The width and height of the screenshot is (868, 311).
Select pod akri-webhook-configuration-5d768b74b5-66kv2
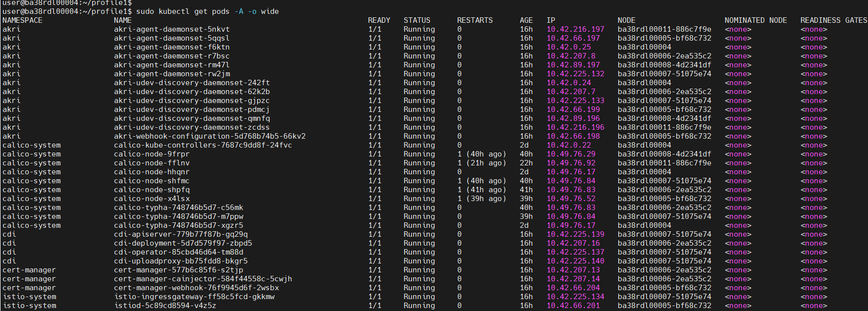(x=210, y=136)
